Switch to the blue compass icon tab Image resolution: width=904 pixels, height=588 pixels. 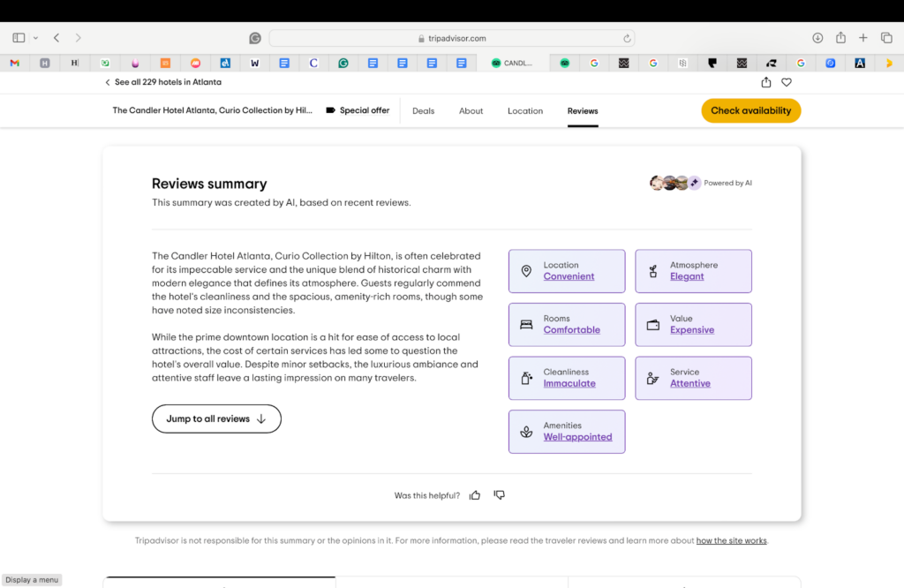click(x=830, y=63)
